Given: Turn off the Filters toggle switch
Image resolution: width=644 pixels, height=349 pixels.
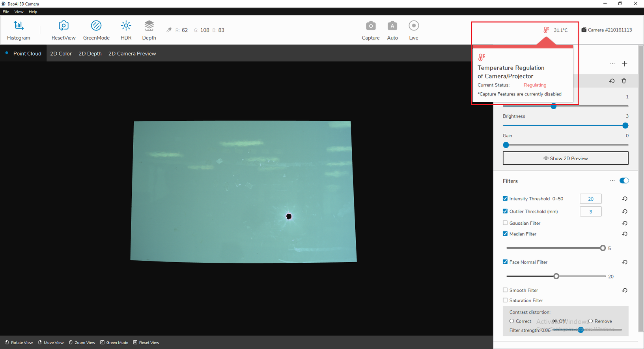Looking at the screenshot, I should tap(624, 181).
